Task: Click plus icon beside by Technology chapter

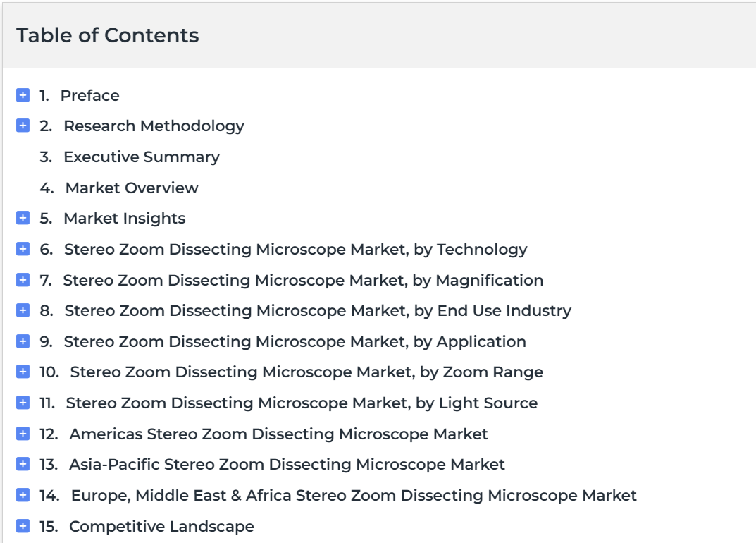Action: (23, 249)
